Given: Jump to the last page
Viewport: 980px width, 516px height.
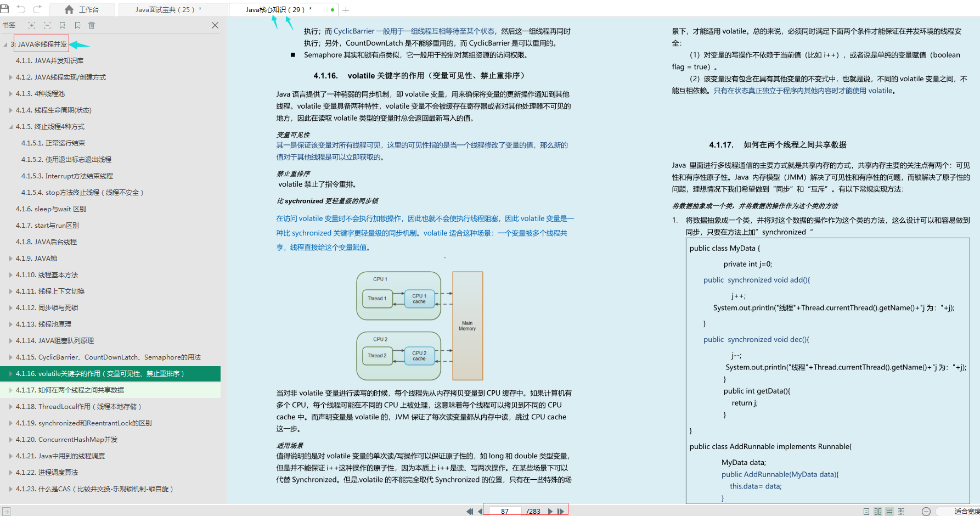Looking at the screenshot, I should [561, 511].
